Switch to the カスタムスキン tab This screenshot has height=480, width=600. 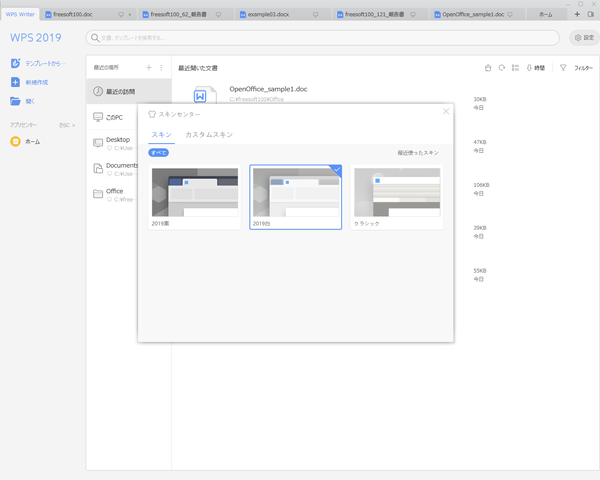tap(209, 135)
